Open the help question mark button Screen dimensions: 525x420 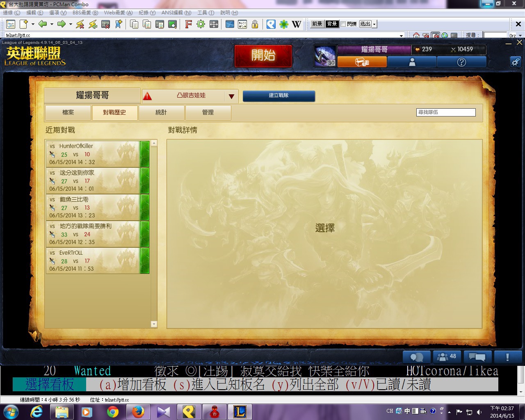tap(461, 62)
